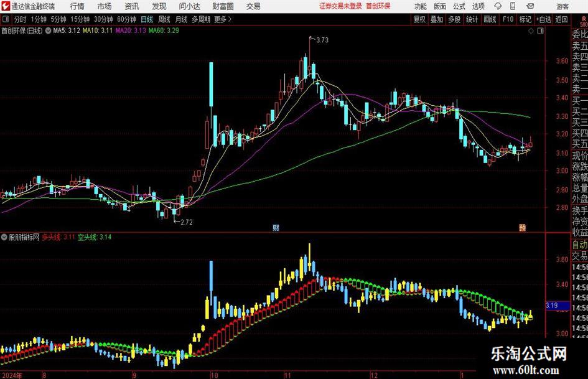Click the 多头线 3.11 indicator label
This screenshot has height=379, width=588.
coord(58,237)
